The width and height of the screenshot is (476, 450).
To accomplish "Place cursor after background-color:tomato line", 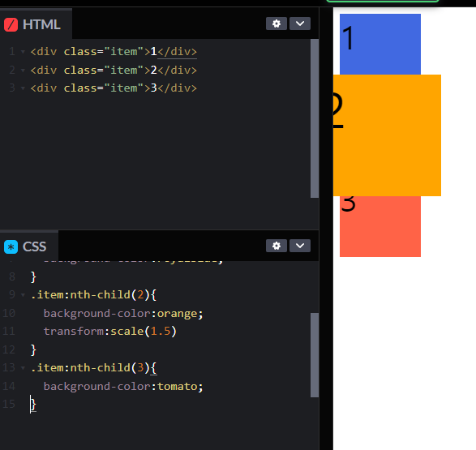I will pos(203,387).
